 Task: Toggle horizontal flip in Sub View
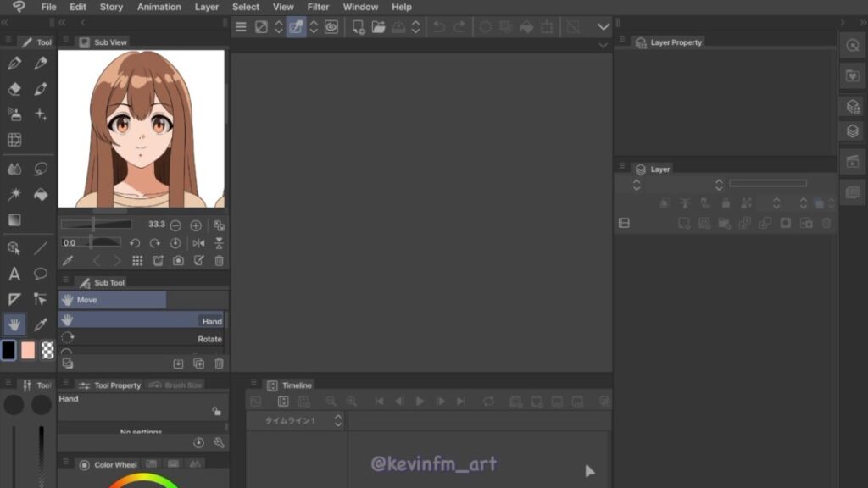coord(199,243)
